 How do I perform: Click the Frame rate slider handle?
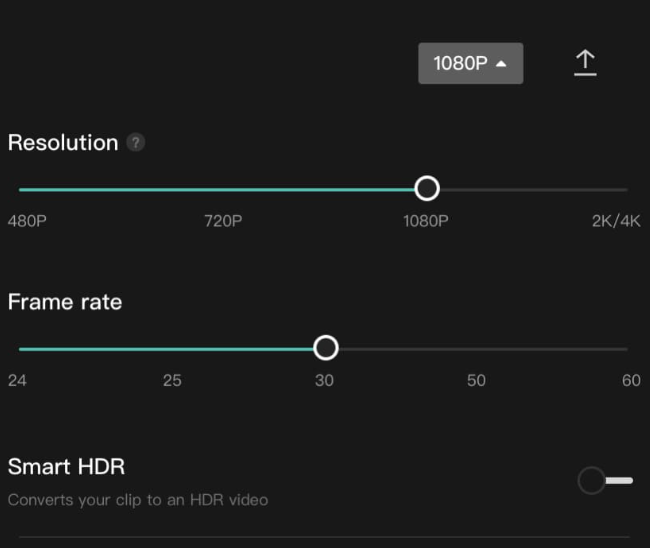[x=325, y=348]
